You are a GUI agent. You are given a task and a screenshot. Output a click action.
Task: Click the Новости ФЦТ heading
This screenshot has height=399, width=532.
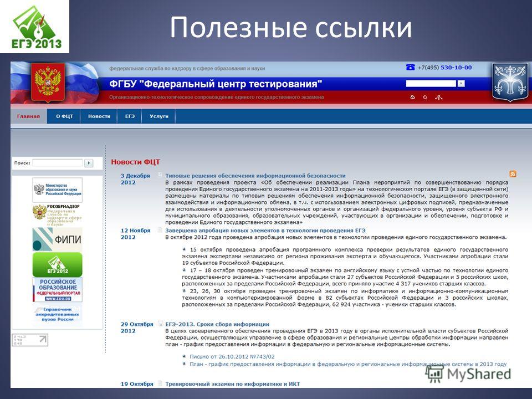[x=135, y=162]
